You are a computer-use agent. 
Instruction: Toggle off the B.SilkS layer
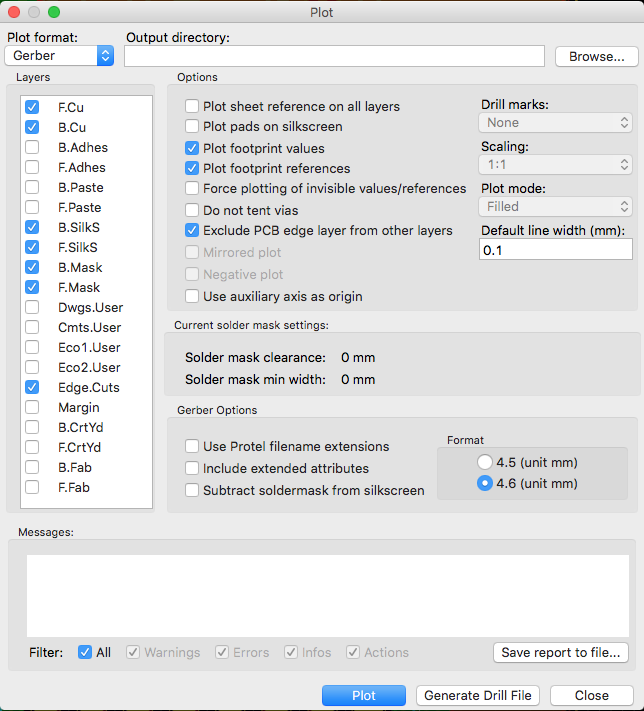[32, 227]
